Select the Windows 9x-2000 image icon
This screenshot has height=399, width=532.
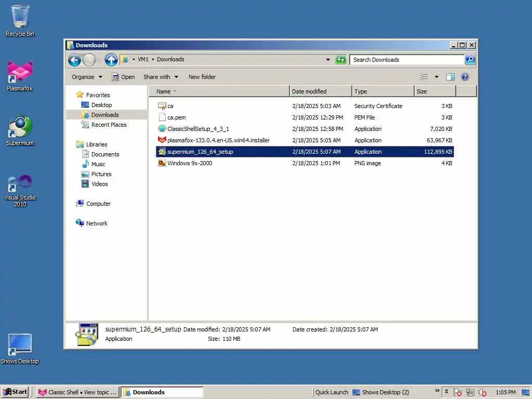coord(162,163)
